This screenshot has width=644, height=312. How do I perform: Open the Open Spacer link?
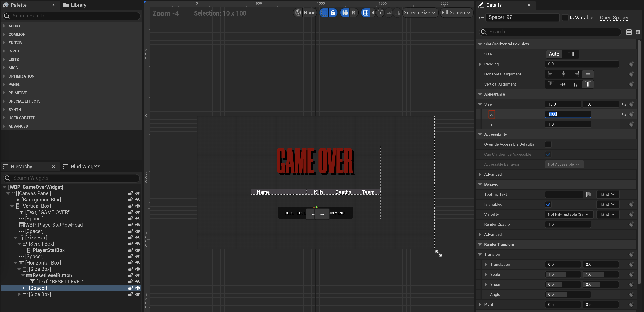(614, 17)
